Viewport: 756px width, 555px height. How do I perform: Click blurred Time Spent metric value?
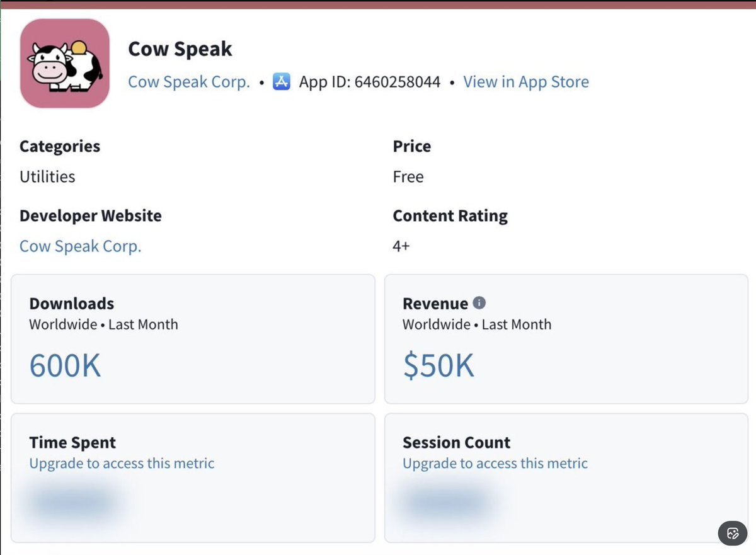pos(74,502)
